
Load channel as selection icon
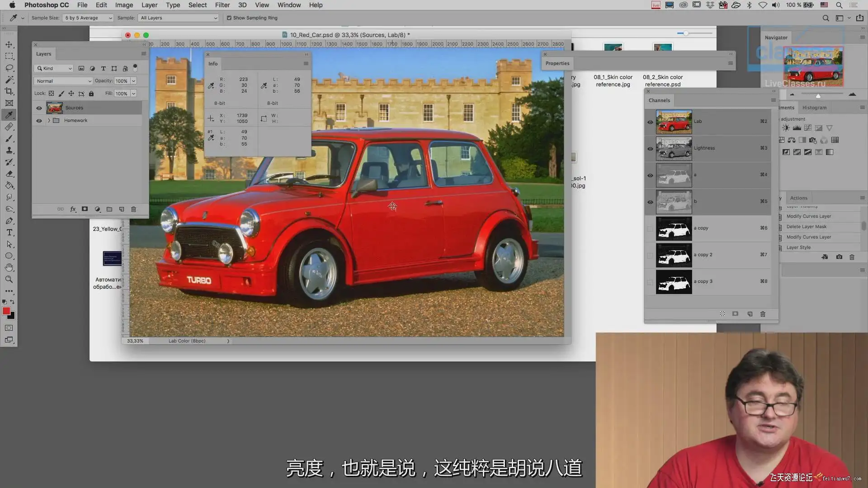point(722,314)
